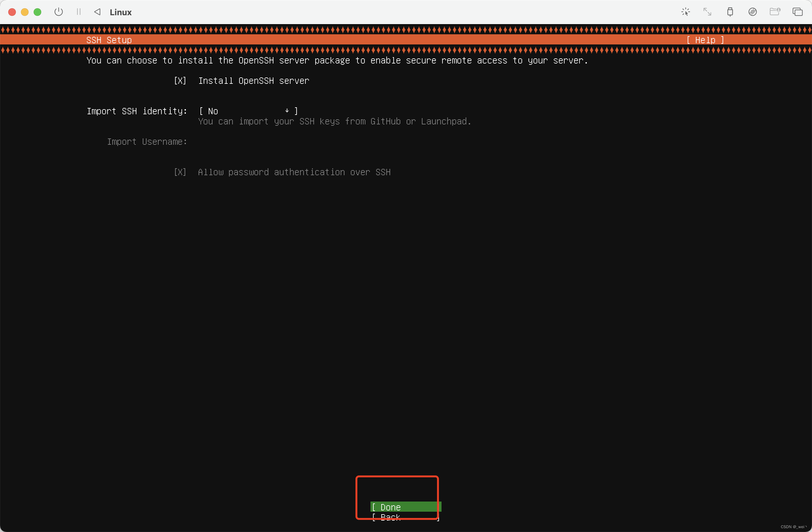Open the USB devices icon
Viewport: 812px width, 532px height.
(x=730, y=12)
